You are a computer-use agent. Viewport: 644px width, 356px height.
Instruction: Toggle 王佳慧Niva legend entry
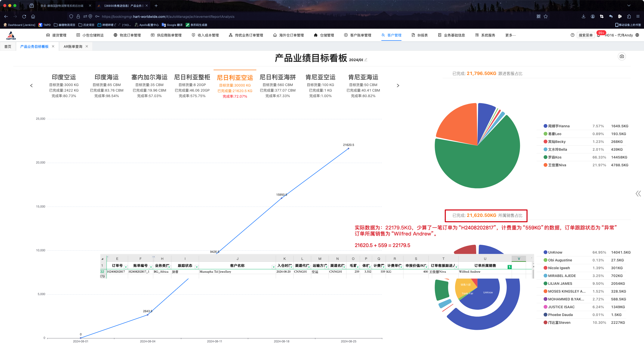pyautogui.click(x=557, y=165)
